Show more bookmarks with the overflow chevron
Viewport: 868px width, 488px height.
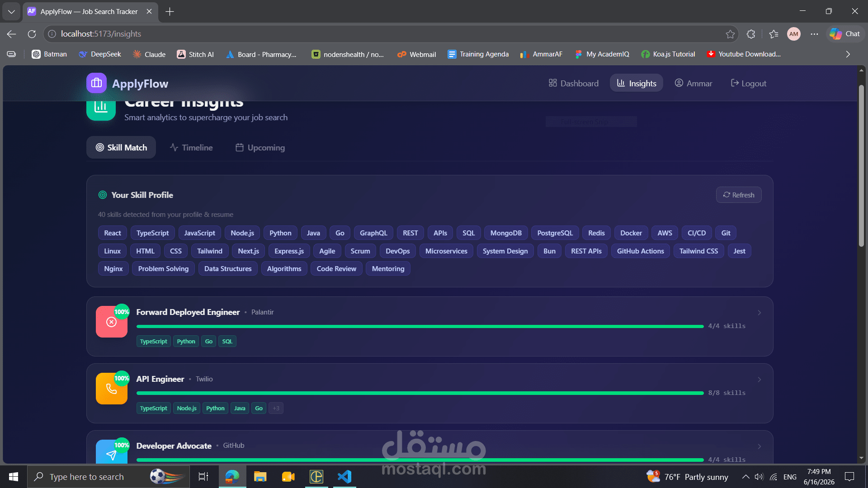coord(848,54)
